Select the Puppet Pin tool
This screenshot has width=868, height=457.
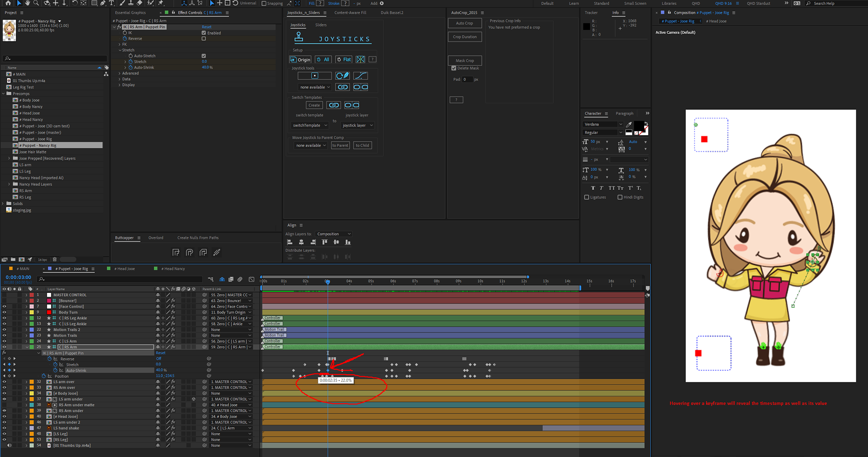click(x=160, y=3)
